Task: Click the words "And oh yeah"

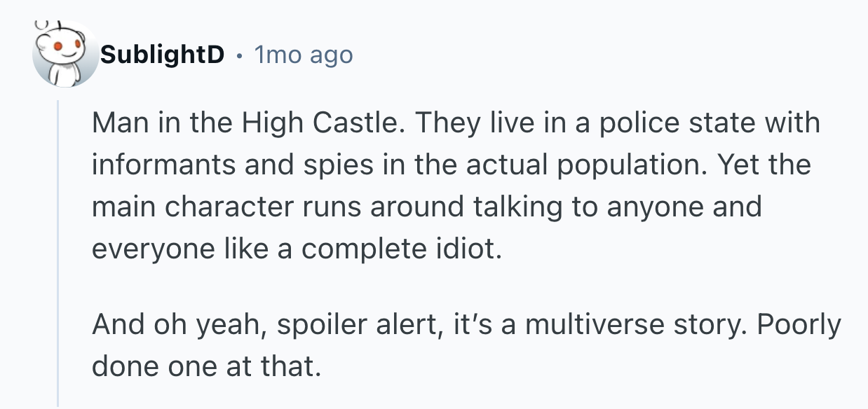Action: click(177, 325)
